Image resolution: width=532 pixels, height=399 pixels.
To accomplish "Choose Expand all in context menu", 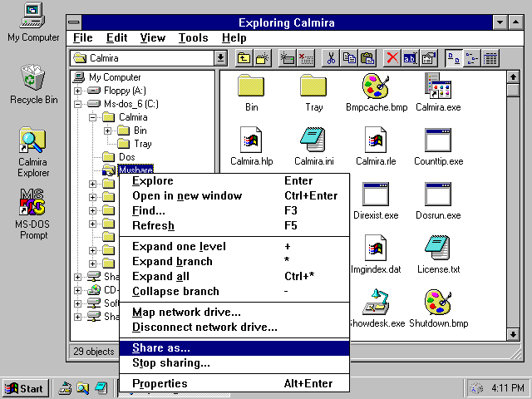I will [234, 277].
